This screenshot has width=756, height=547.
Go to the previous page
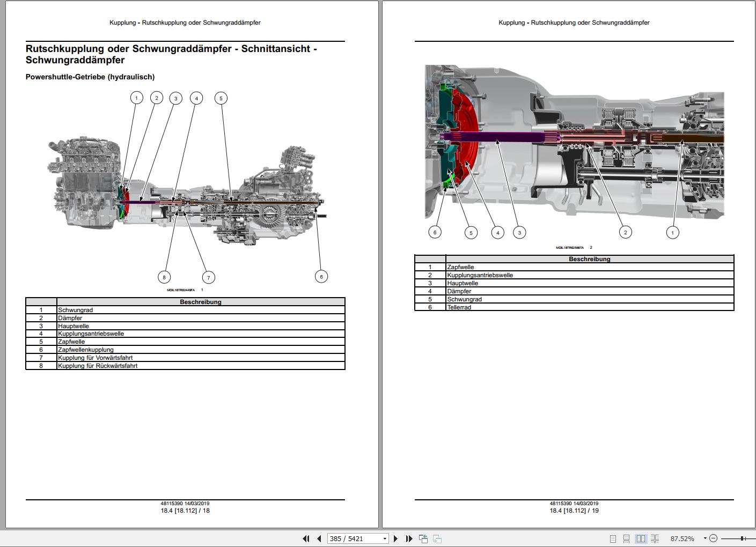point(319,538)
